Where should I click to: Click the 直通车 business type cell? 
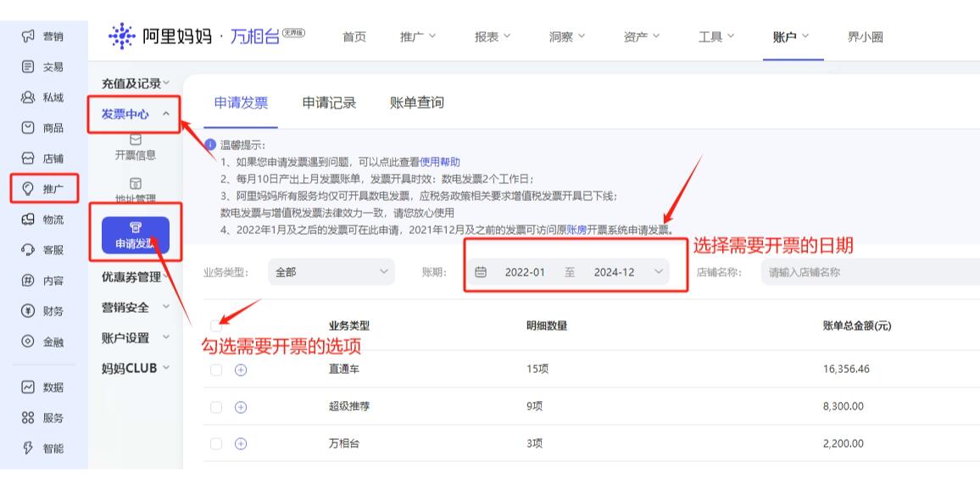[344, 370]
